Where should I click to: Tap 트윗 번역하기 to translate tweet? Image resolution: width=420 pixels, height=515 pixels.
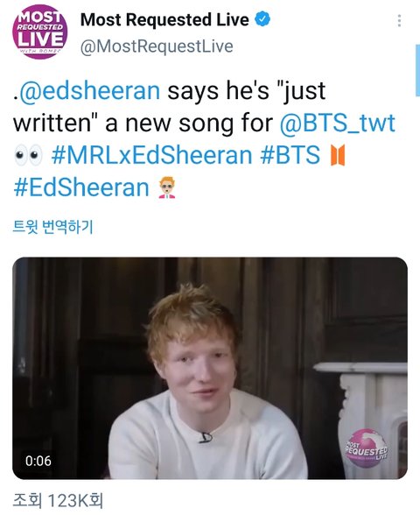click(x=53, y=227)
